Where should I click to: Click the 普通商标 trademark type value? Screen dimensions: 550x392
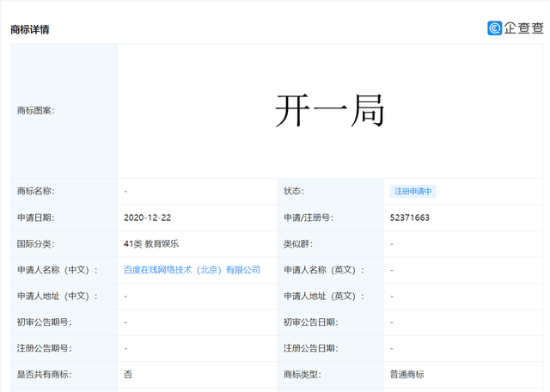pos(406,375)
